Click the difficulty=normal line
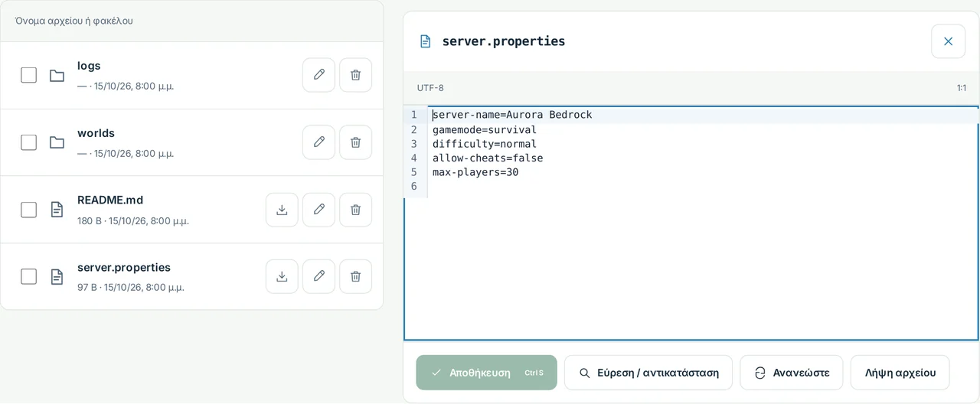 click(x=485, y=144)
